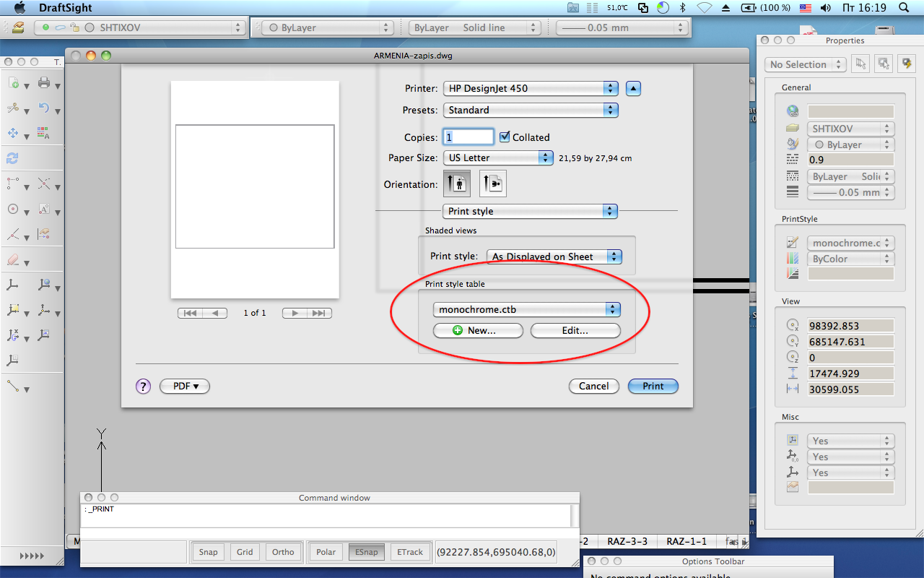Open the ByLayer color dropdown in top toolbar
924x578 pixels.
(326, 27)
